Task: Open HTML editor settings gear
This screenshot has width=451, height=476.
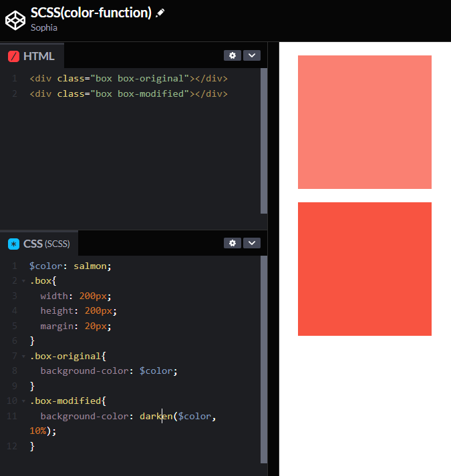Action: tap(233, 55)
